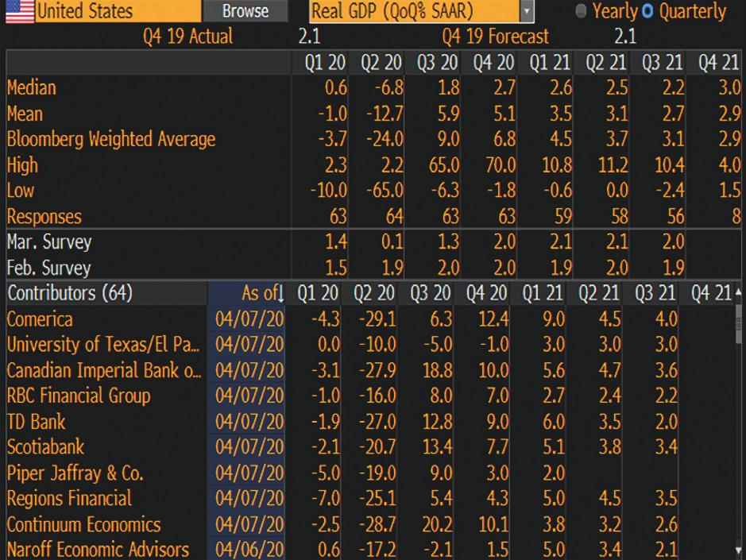
Task: Select the TD Bank contributor row
Action: pyautogui.click(x=37, y=422)
